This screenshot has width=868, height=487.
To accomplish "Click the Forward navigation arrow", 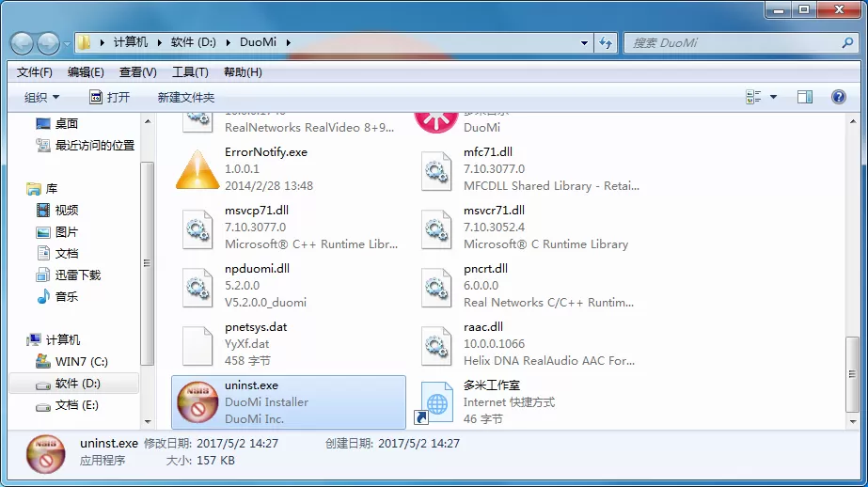I will point(48,43).
